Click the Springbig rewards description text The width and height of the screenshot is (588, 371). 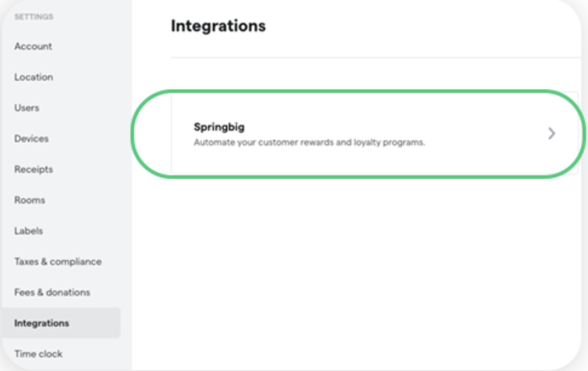click(309, 142)
